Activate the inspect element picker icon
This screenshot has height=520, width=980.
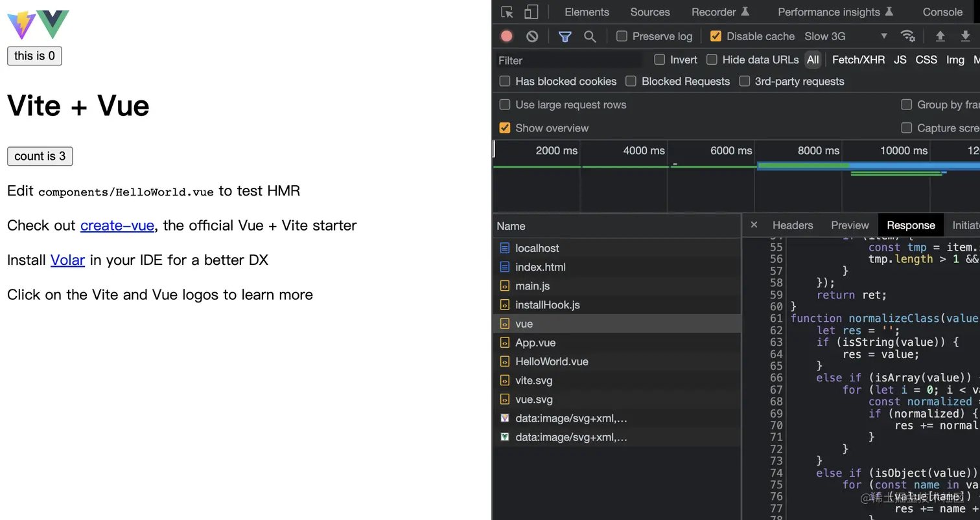pyautogui.click(x=507, y=12)
